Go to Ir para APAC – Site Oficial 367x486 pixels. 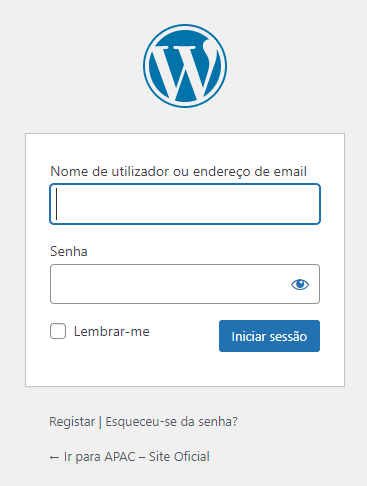pos(130,457)
